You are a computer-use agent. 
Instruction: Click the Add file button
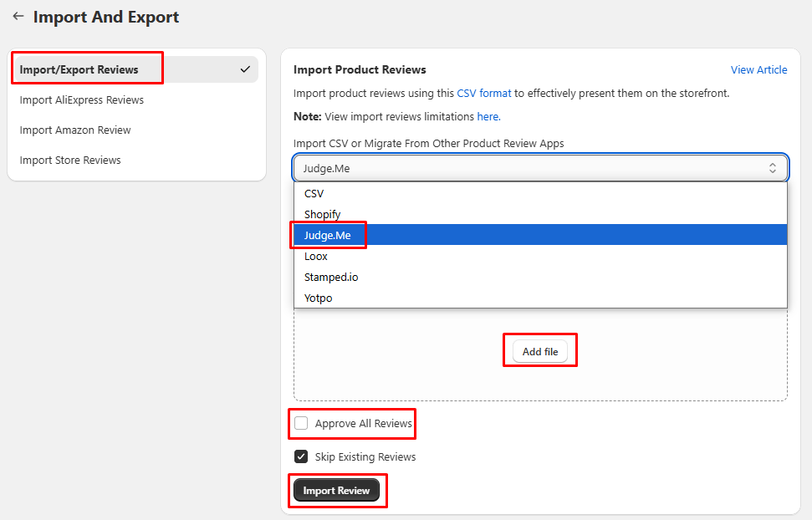pyautogui.click(x=540, y=352)
